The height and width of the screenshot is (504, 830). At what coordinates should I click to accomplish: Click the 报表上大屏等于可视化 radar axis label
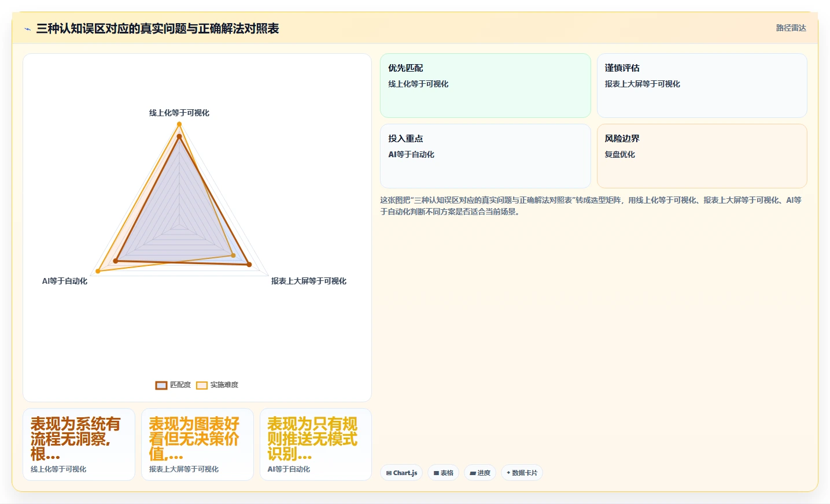(x=309, y=281)
